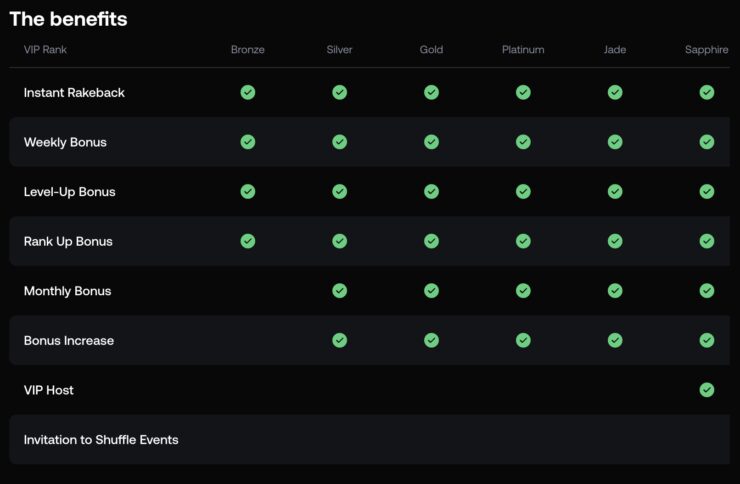Click the Invitation to Shuffle Events row
The height and width of the screenshot is (484, 740).
click(101, 440)
